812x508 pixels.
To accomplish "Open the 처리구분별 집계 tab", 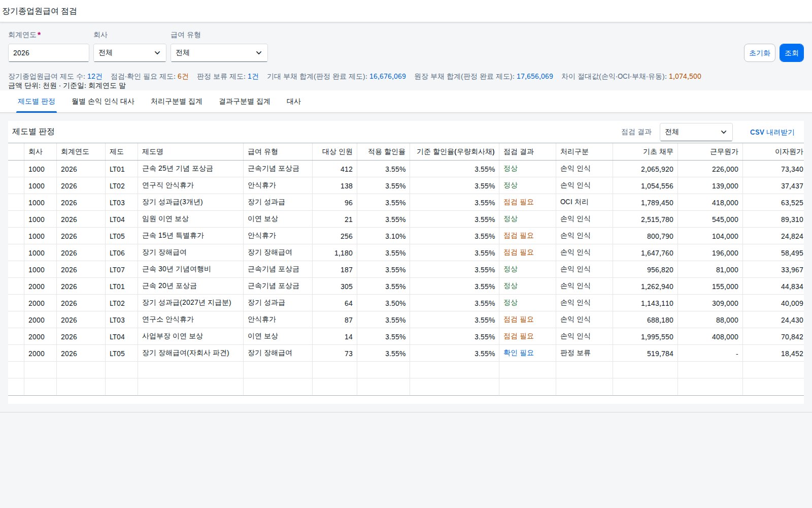I will tap(177, 102).
